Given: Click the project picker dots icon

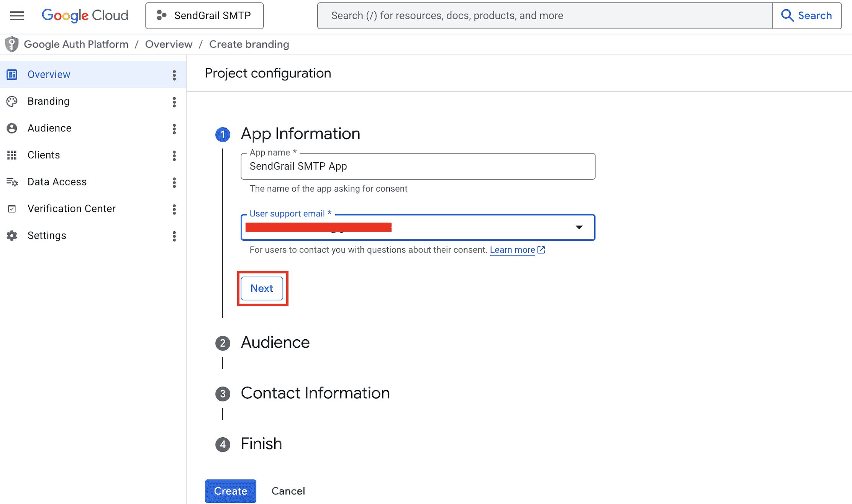Looking at the screenshot, I should [x=162, y=16].
